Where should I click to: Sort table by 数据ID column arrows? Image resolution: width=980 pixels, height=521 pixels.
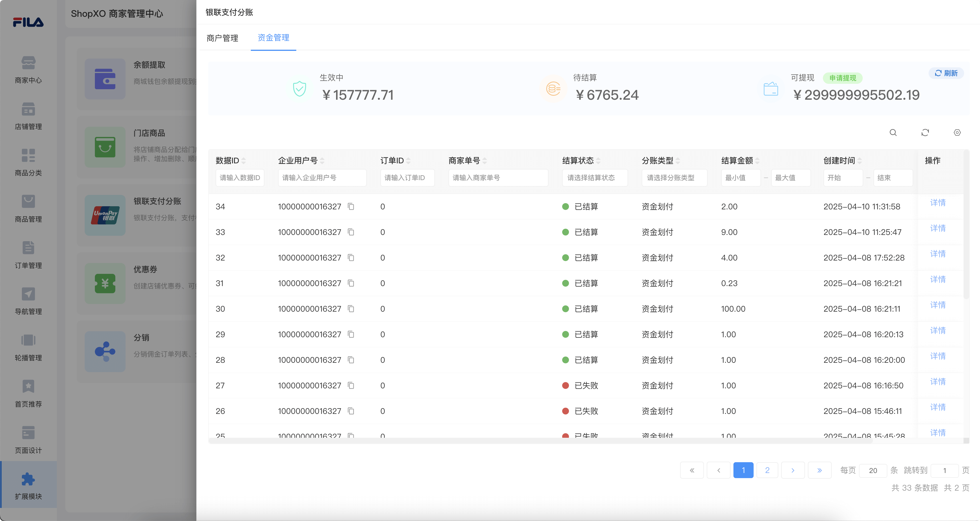(243, 161)
